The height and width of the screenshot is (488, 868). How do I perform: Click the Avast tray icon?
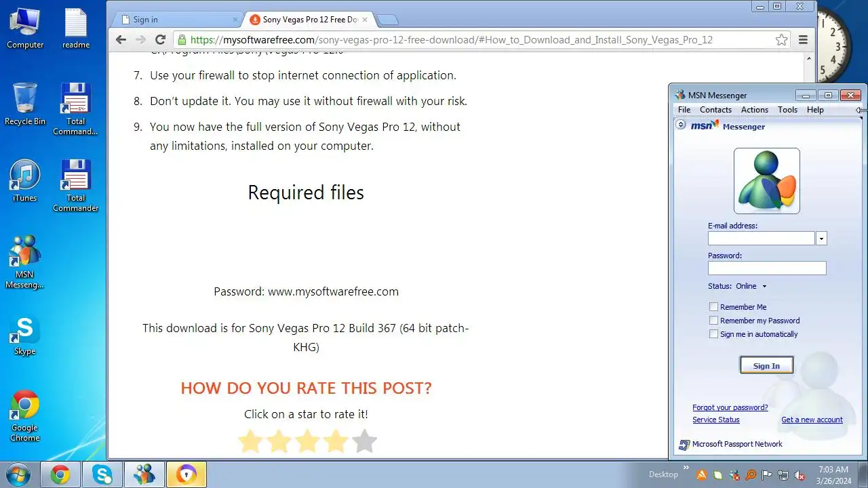tap(702, 475)
